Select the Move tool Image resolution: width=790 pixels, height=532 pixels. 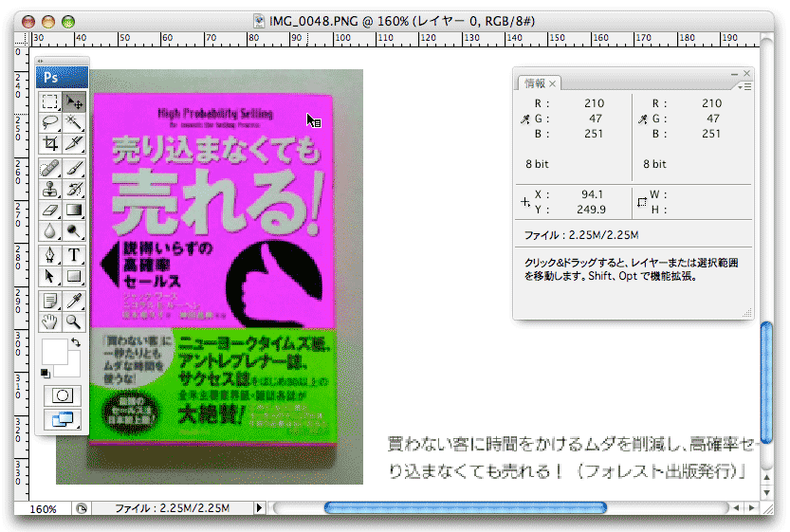point(74,102)
